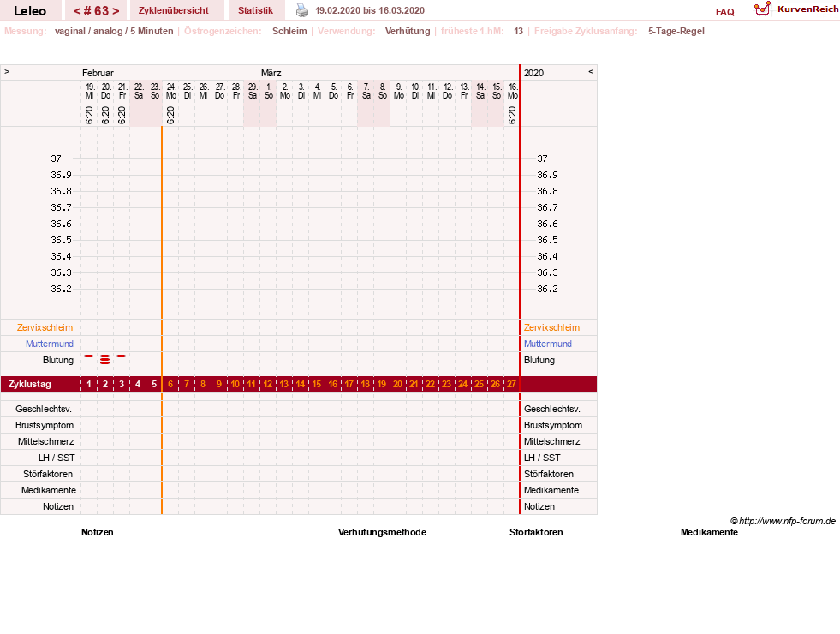This screenshot has width=840, height=634.
Task: Click the printer icon
Action: (x=302, y=10)
